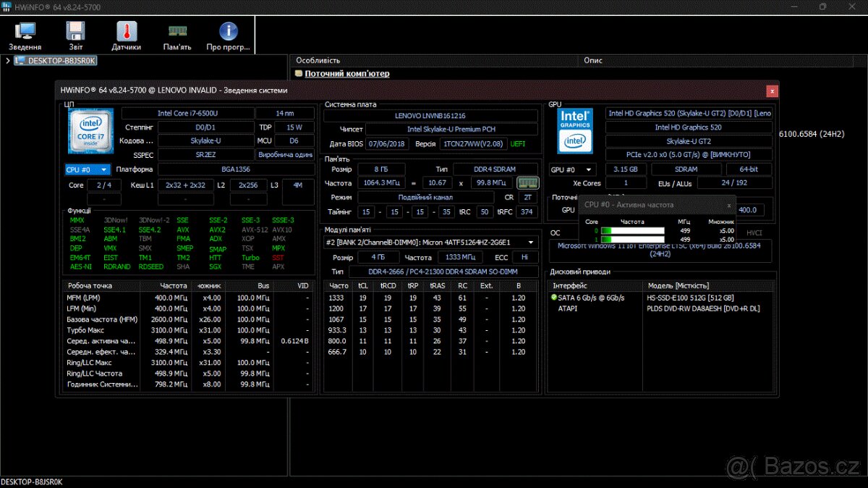Click the Intel Graphics logo
Screen dimensions: 868x488
(575, 130)
